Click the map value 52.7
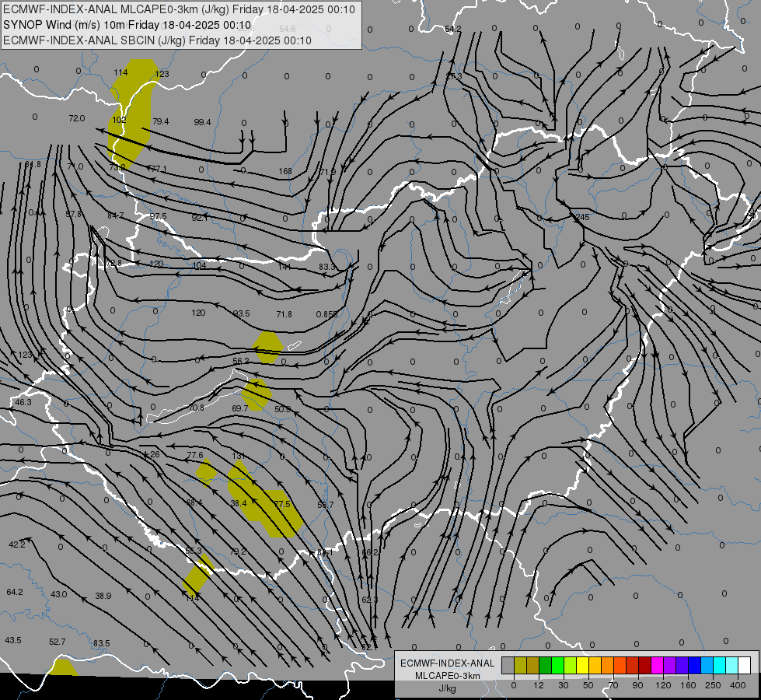The height and width of the screenshot is (700, 761). click(58, 642)
